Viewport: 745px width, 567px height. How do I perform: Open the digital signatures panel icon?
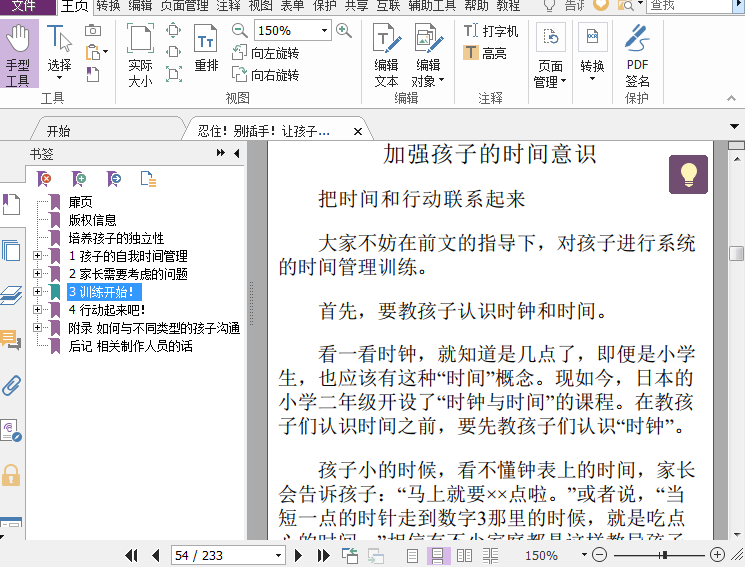[11, 431]
